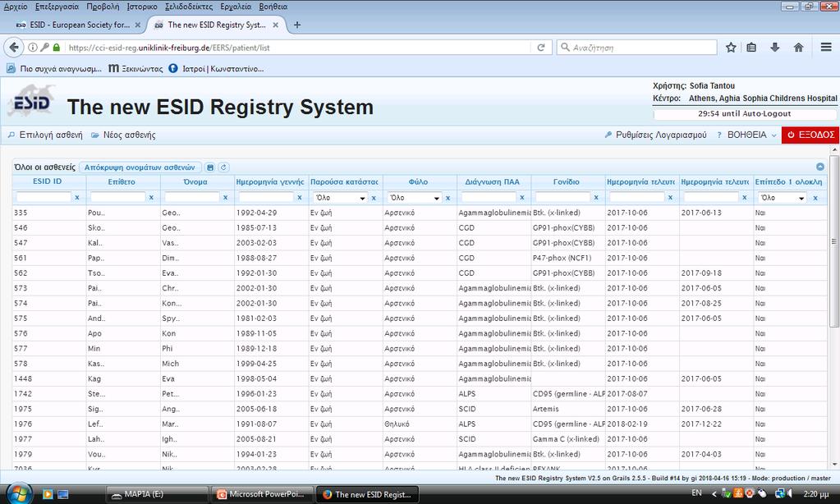
Task: Open 'Ιατροί | Κωνσταντίνο...' bookmark
Action: coord(217,69)
